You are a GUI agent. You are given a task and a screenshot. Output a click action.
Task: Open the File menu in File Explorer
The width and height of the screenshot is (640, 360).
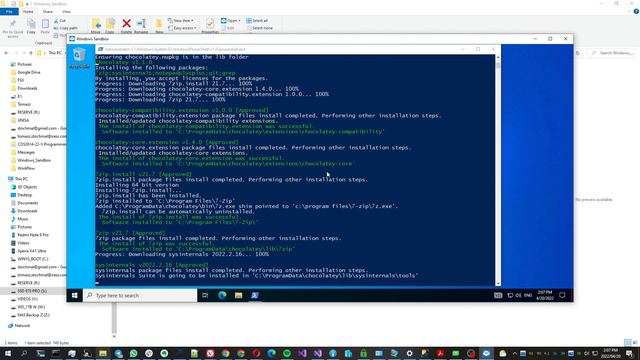[x=9, y=12]
